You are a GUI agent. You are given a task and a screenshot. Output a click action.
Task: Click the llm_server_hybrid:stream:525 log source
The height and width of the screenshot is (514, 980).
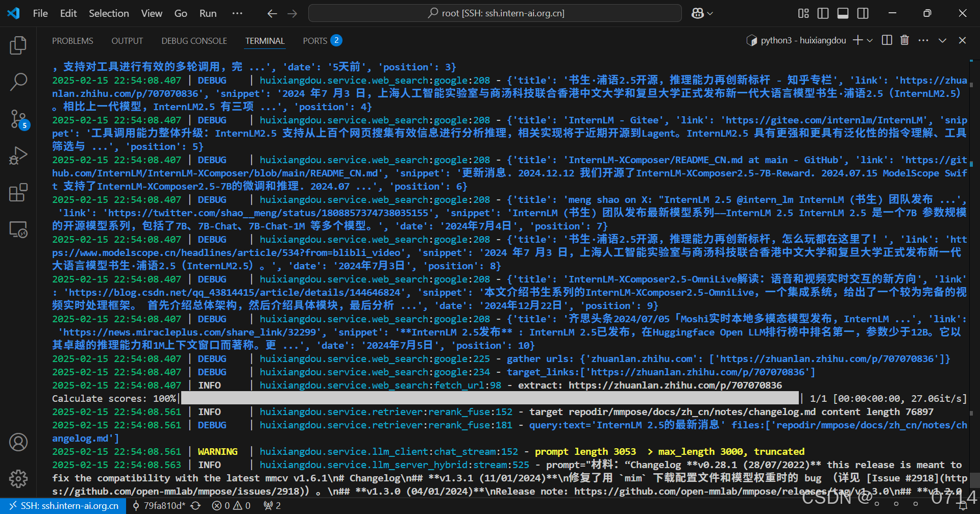point(395,465)
